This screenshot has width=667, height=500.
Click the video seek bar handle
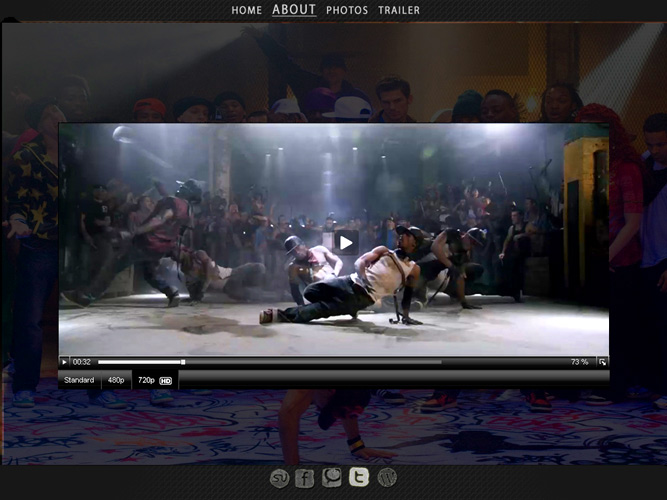pyautogui.click(x=183, y=362)
